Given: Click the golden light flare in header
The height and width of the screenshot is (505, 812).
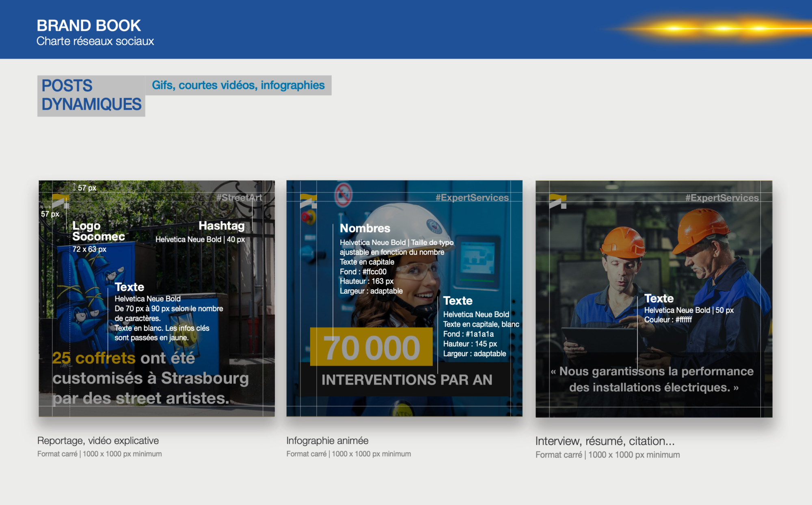Looking at the screenshot, I should coord(723,28).
